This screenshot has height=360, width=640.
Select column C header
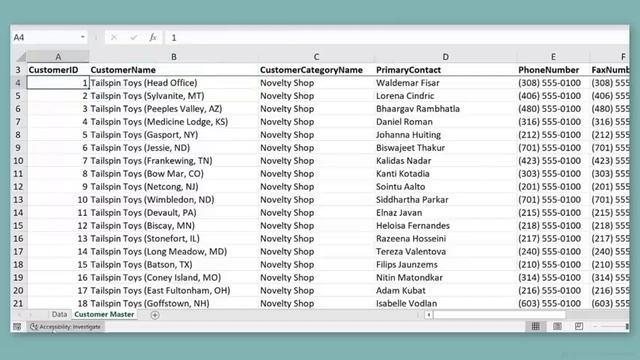pos(316,57)
